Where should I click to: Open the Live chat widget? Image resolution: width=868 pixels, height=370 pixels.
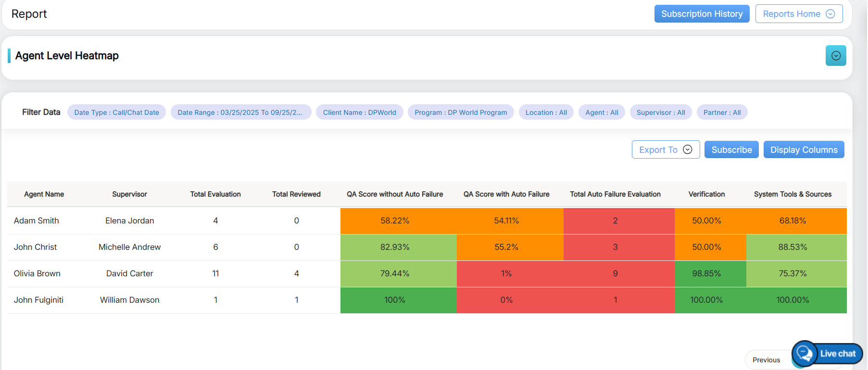click(827, 354)
